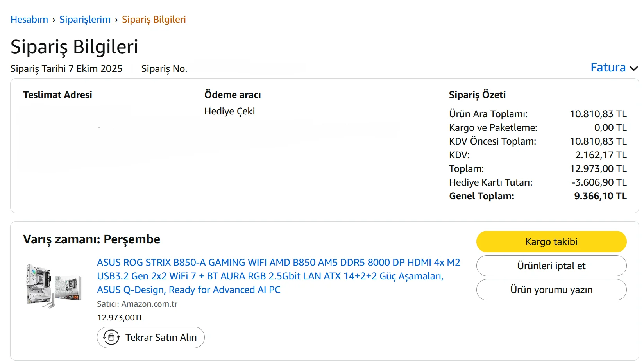Viewport: 644px width, 361px height.
Task: Click Ürünleri iptal et button
Action: pos(551,266)
